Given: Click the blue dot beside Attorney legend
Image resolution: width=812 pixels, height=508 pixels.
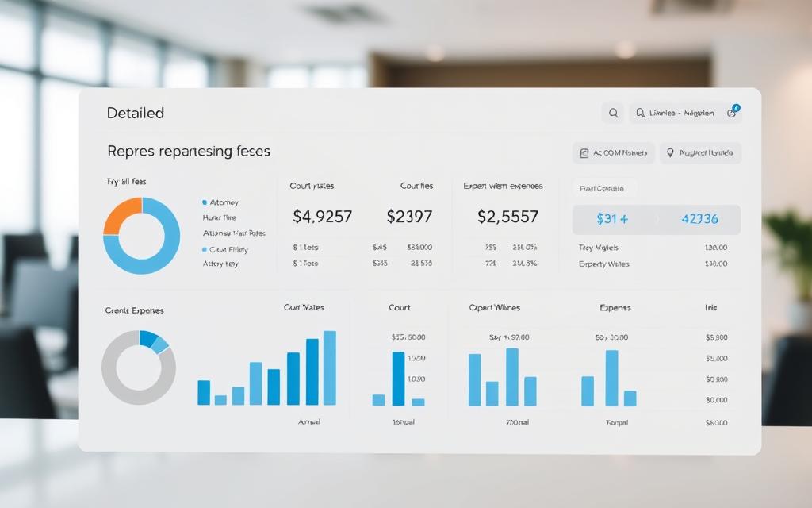Looking at the screenshot, I should click(x=205, y=202).
